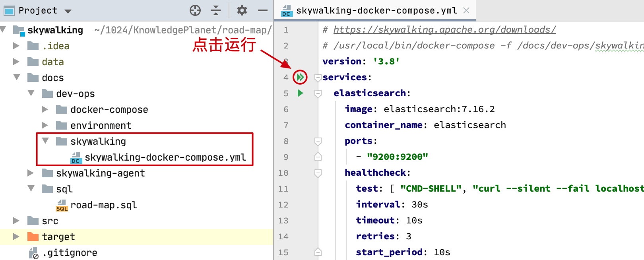Click the collapse all icon in Project toolbar
644x260 pixels.
[216, 10]
